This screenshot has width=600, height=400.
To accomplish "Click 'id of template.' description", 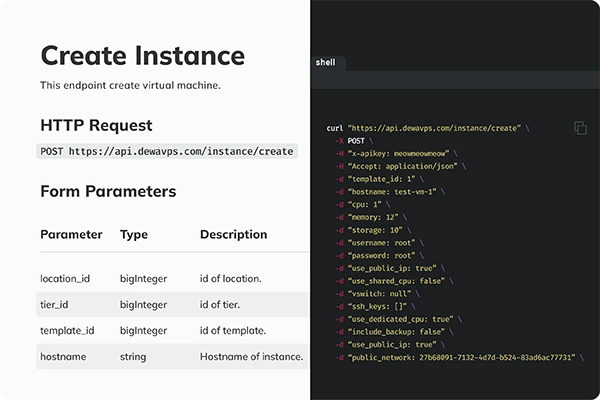I will (x=233, y=331).
